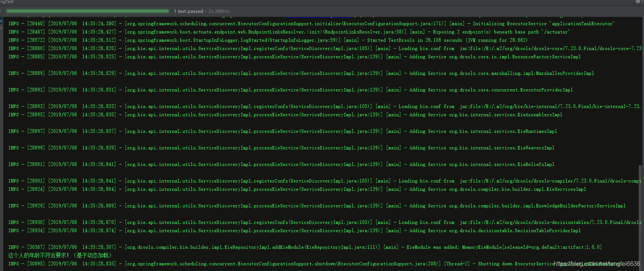Click the 'Started TestDrools in 26.106 seconds' log line
This screenshot has width=644, height=271.
(x=268, y=40)
